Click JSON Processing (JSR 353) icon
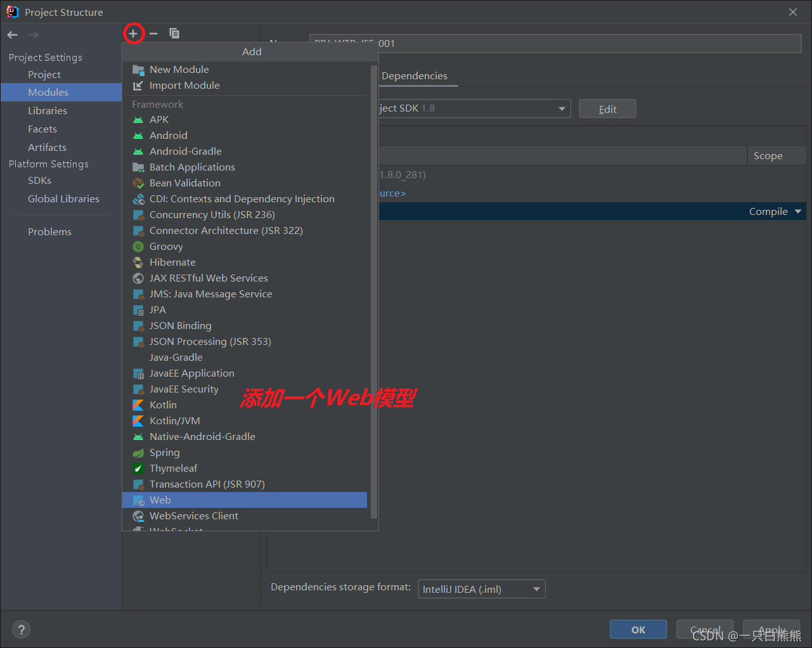The image size is (812, 648). [x=138, y=342]
